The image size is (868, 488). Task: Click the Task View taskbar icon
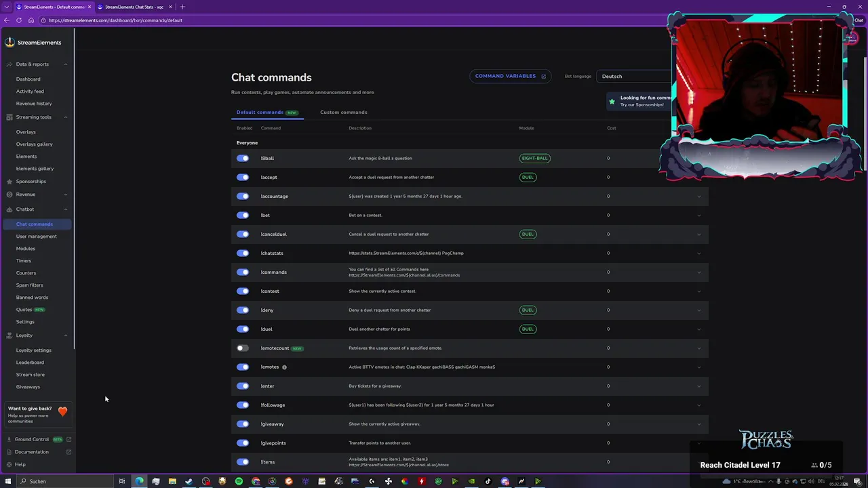[x=122, y=481]
